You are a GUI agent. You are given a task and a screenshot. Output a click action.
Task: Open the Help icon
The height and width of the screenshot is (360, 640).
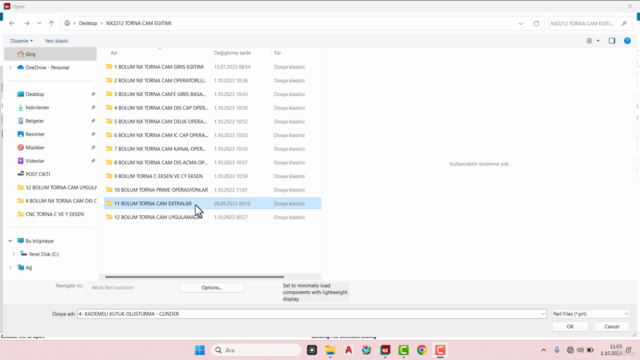[627, 41]
